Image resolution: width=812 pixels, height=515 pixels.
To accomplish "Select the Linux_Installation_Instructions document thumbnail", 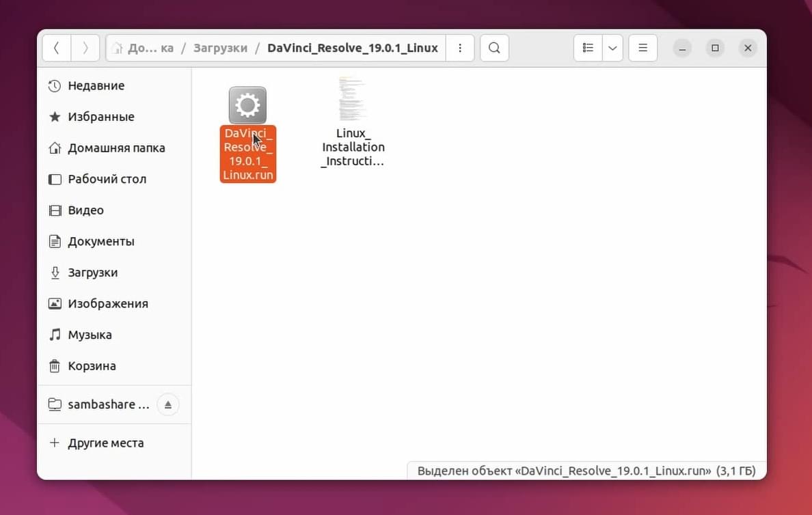I will pyautogui.click(x=353, y=98).
